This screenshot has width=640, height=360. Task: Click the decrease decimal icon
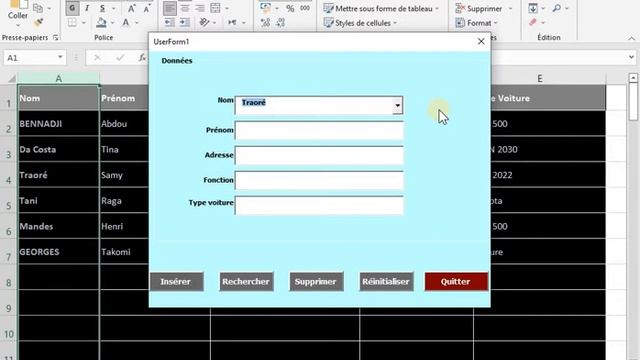pyautogui.click(x=280, y=22)
